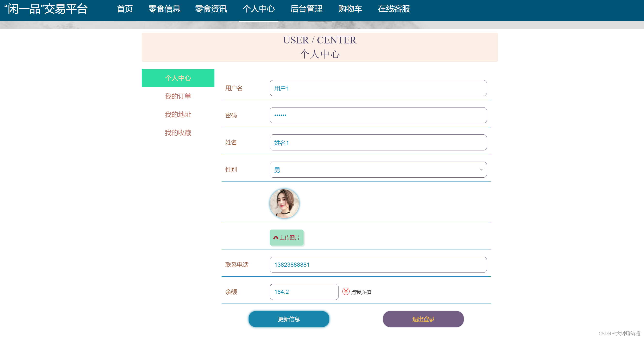Click the dropdown arrow on the gender selector
Image resolution: width=644 pixels, height=338 pixels.
point(481,170)
